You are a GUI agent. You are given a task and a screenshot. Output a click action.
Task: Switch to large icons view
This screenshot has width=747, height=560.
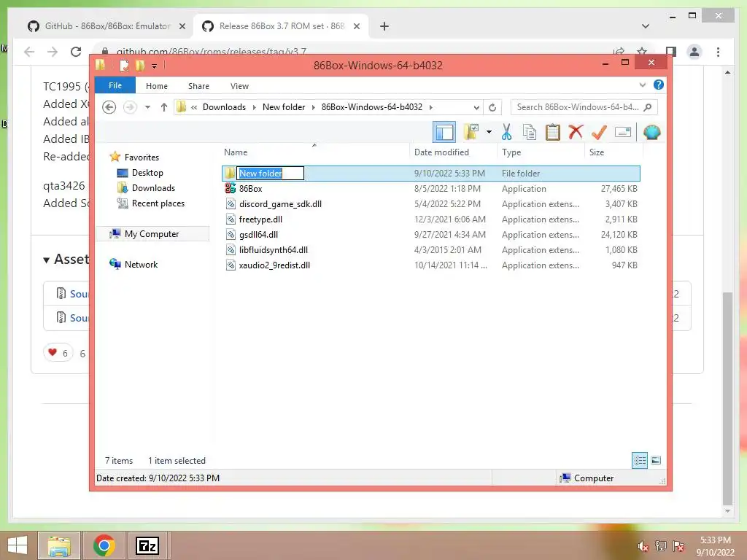[x=656, y=460]
